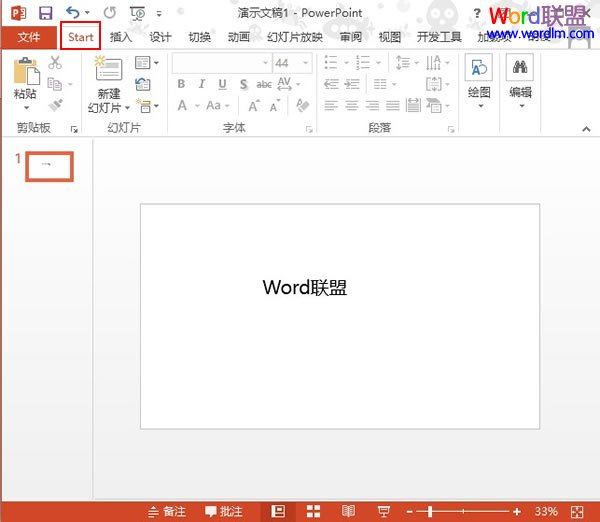Click zoom in plus button
Image resolution: width=600 pixels, height=522 pixels.
[517, 512]
